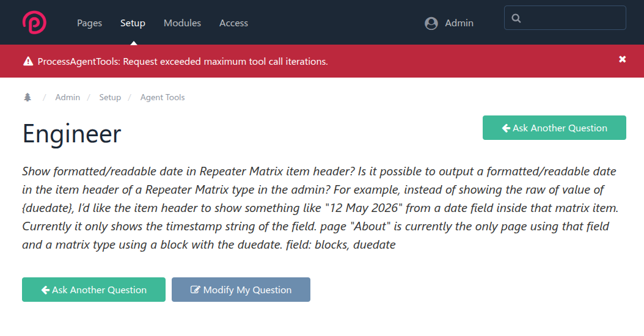Open the Setup menu
The image size is (644, 336).
133,23
